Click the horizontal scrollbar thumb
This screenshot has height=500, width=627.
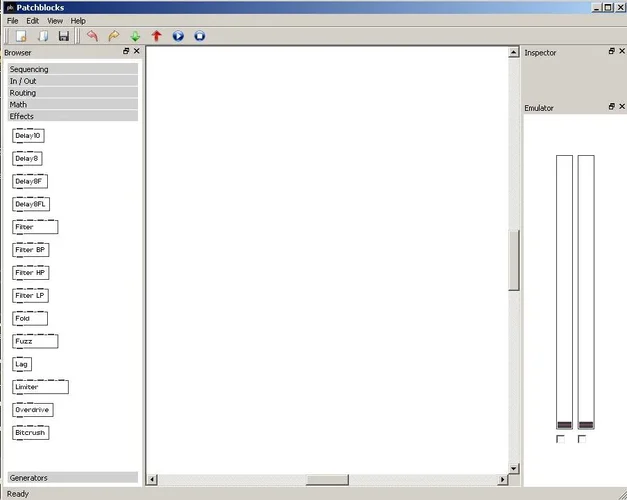coord(327,479)
